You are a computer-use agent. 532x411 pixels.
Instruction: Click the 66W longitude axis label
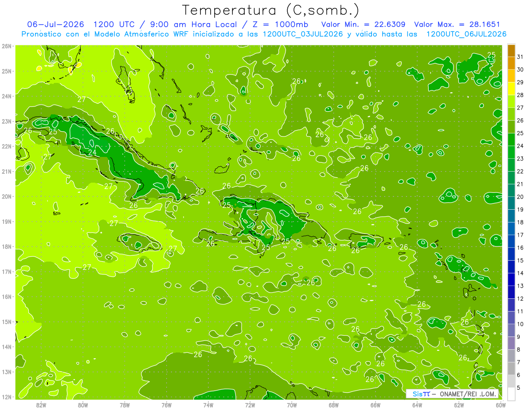point(375,405)
